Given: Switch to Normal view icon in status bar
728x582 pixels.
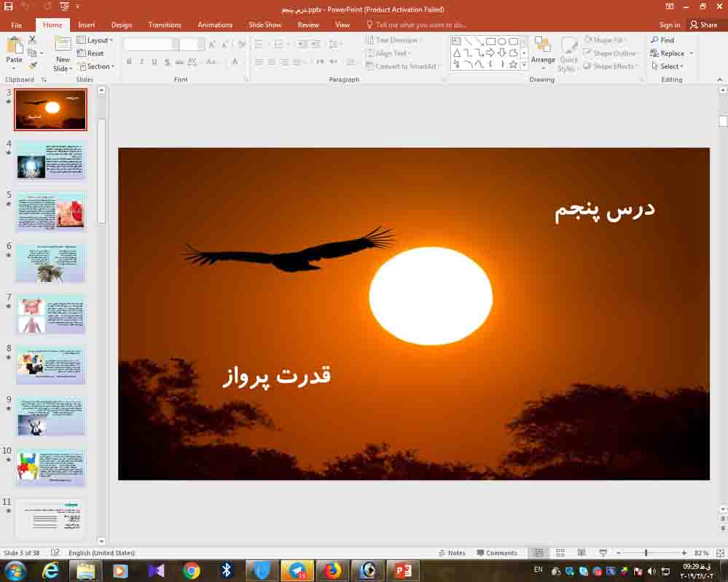Looking at the screenshot, I should (539, 552).
